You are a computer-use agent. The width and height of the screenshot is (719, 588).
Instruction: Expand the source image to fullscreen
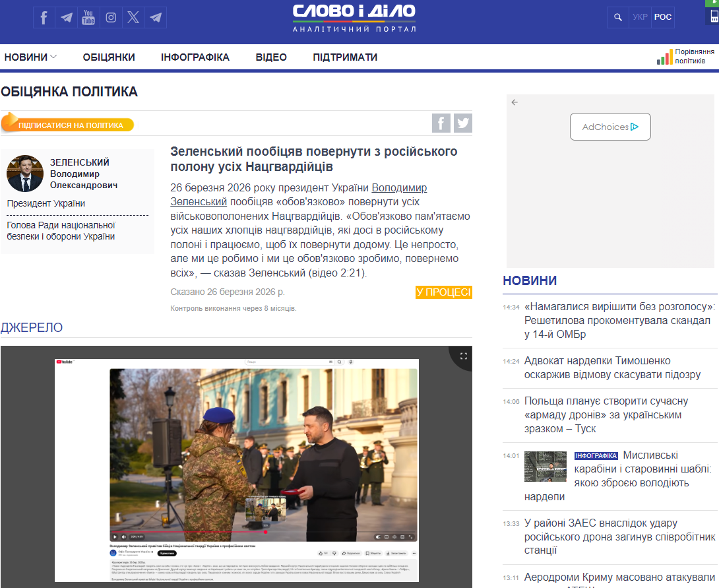click(x=463, y=356)
